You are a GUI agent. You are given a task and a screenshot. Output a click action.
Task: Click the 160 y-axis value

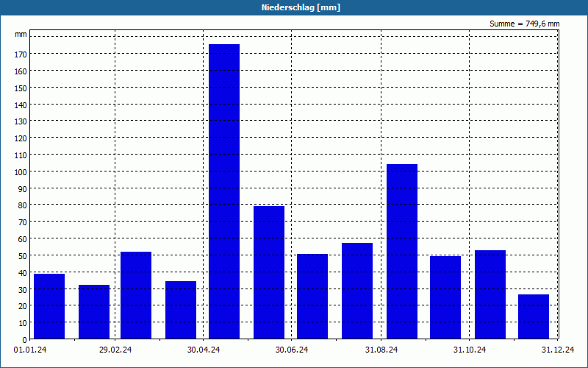(21, 71)
